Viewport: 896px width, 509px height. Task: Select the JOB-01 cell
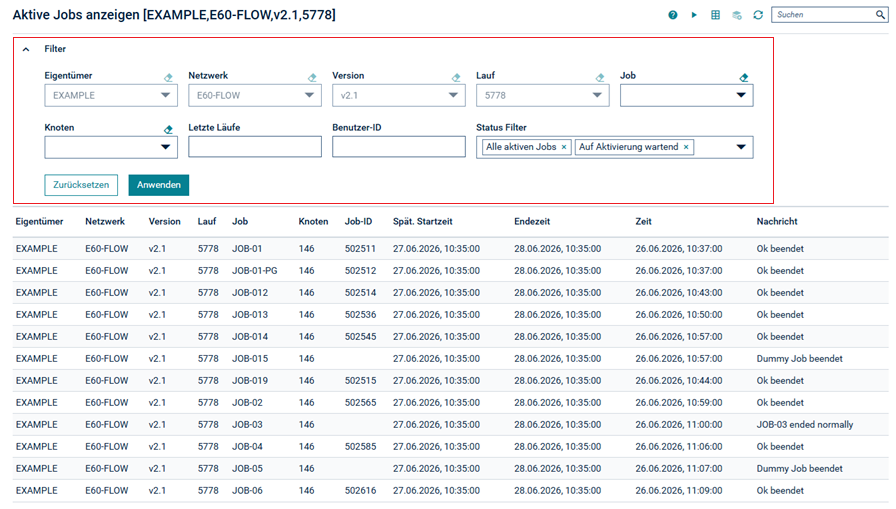247,249
